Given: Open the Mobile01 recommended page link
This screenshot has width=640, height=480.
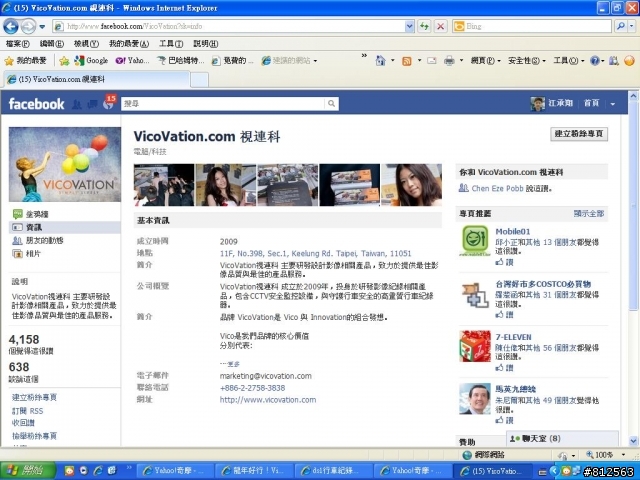Looking at the screenshot, I should (x=513, y=231).
